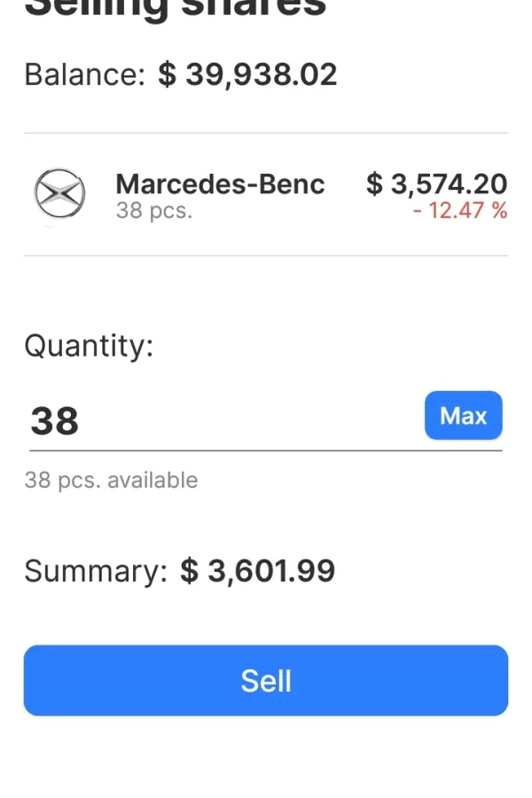Click the balance amount $ 39,938.02
The height and width of the screenshot is (798, 532).
pyautogui.click(x=247, y=74)
